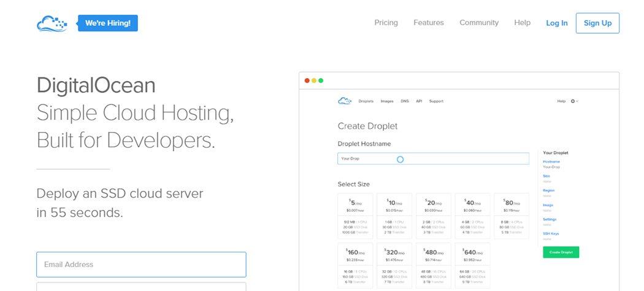Click the Log In link
The width and height of the screenshot is (644, 291).
(x=556, y=23)
